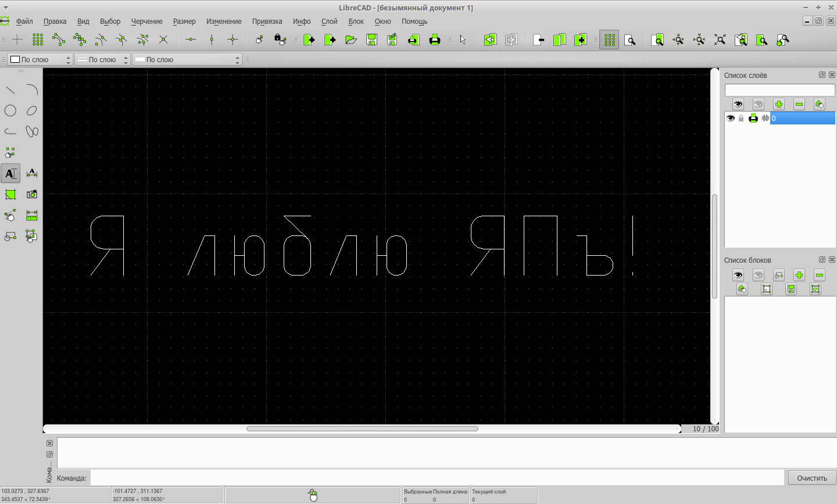
Task: Select the Arc drawing tool
Action: tap(32, 90)
